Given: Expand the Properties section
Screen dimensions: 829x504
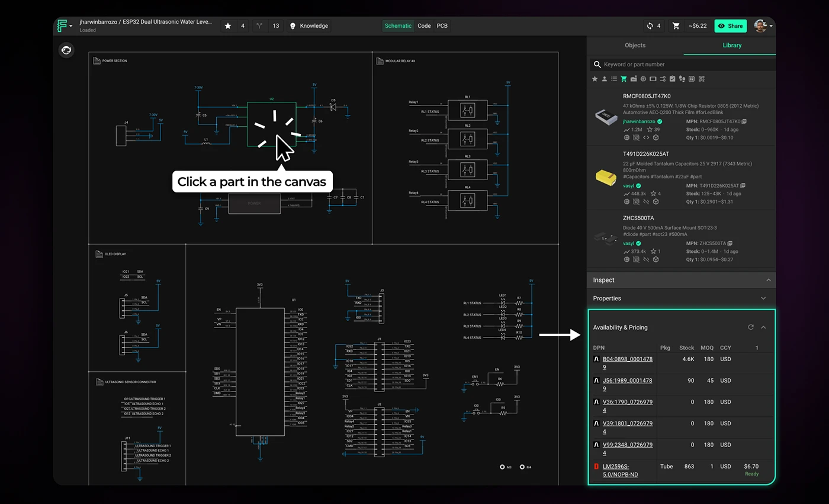Looking at the screenshot, I should [763, 298].
